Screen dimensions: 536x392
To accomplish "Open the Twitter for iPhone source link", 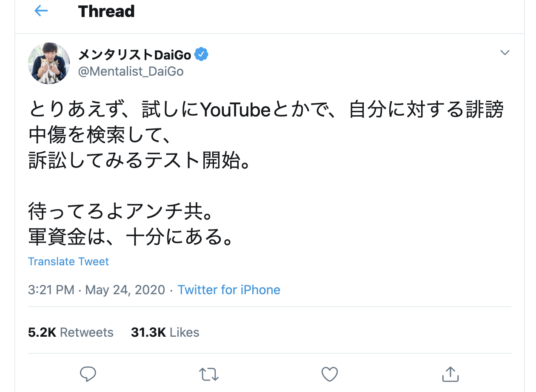I will (229, 290).
